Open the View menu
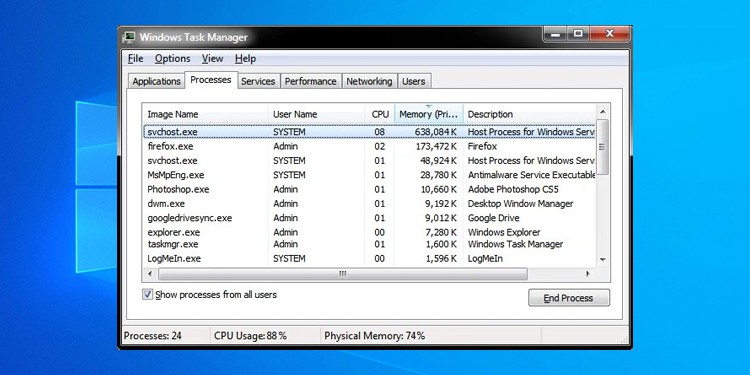This screenshot has width=750, height=375. point(212,58)
